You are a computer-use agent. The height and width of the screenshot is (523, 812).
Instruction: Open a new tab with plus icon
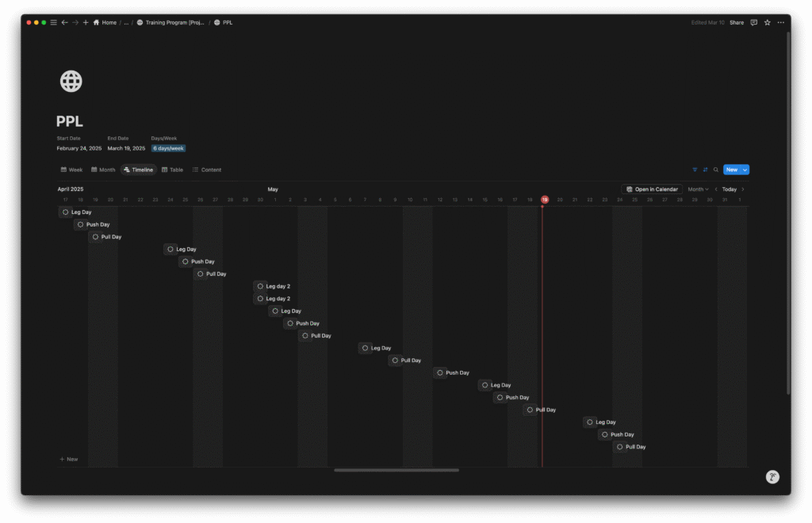pyautogui.click(x=86, y=22)
